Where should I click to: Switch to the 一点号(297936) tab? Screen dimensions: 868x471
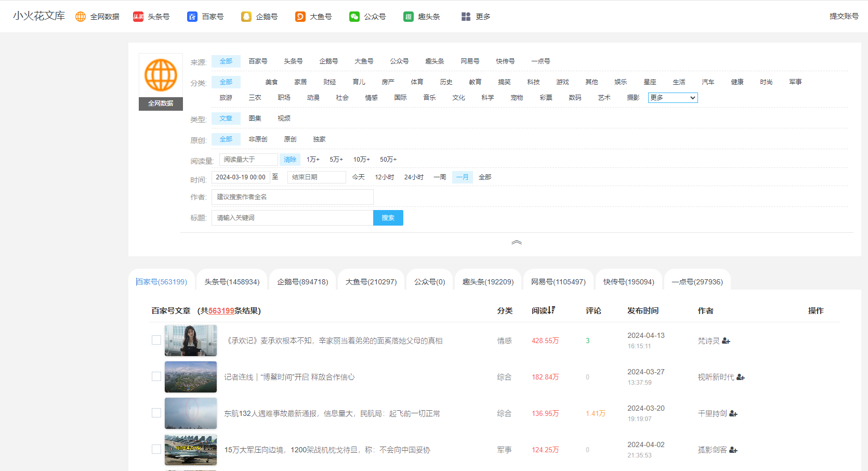pos(697,282)
